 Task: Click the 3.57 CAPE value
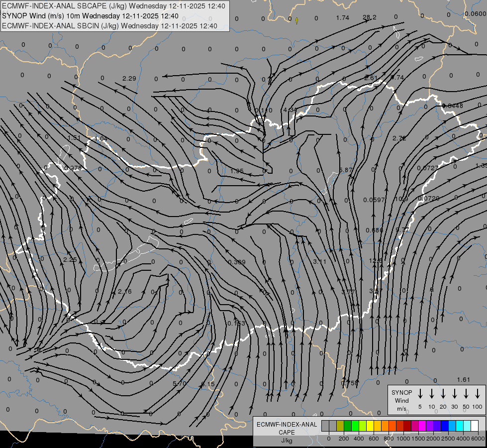coord(376,291)
